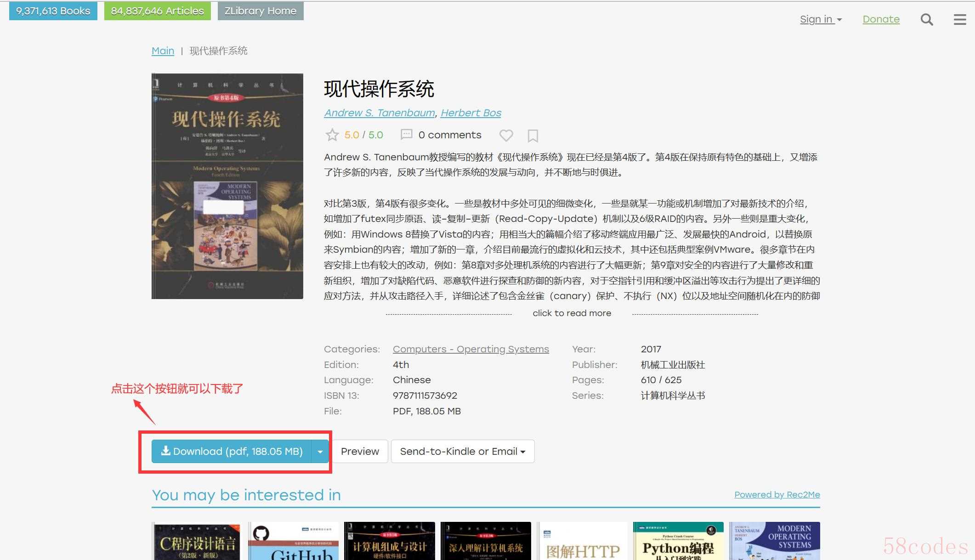Open Powered by Rec2Me link
The image size is (975, 560).
[777, 495]
